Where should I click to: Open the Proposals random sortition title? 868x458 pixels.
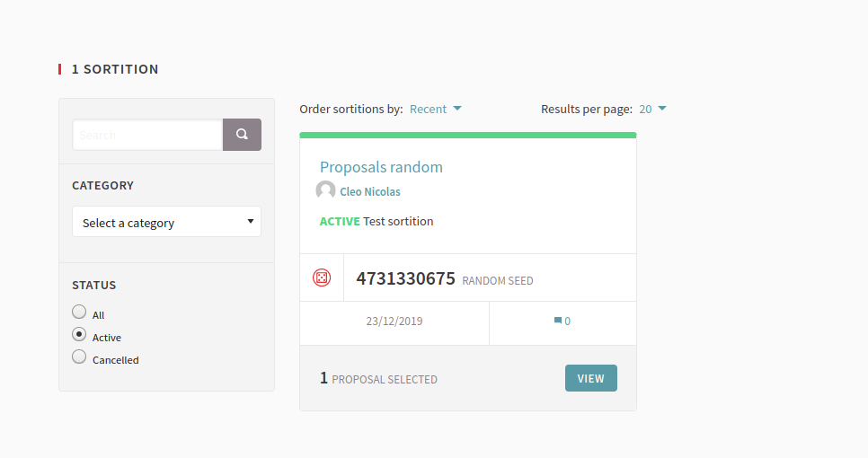coord(381,167)
